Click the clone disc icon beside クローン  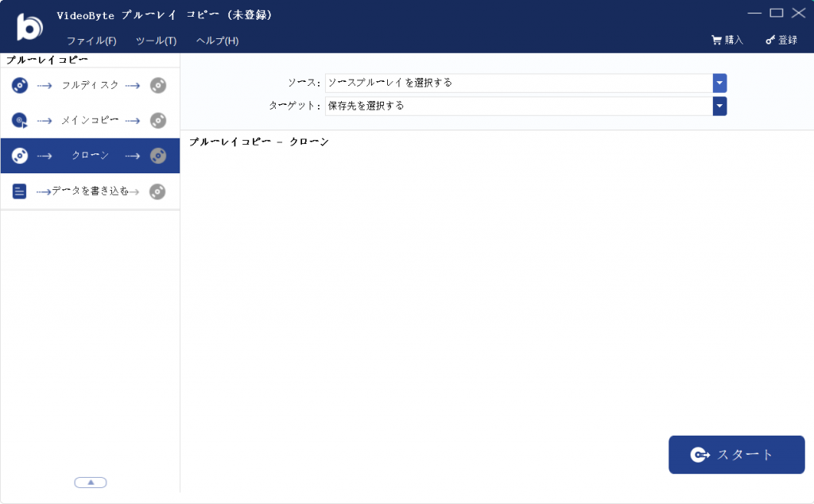pos(20,156)
